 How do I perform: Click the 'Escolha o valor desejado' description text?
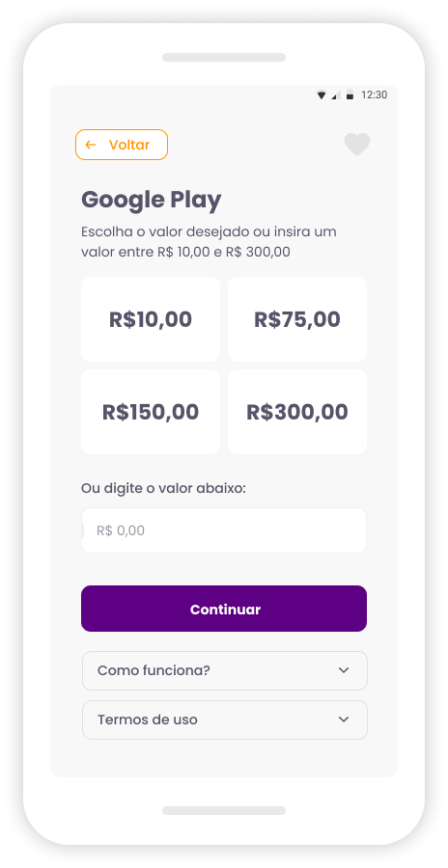click(x=209, y=242)
